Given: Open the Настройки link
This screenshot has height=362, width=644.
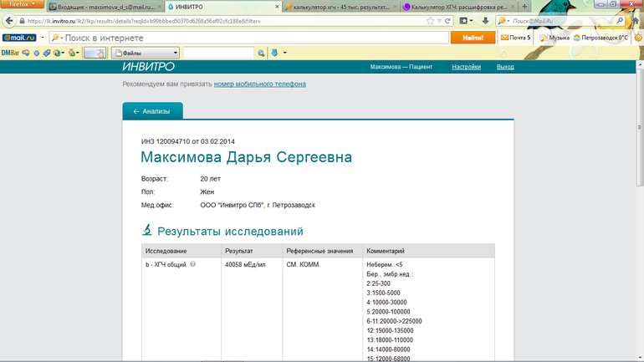Looking at the screenshot, I should tap(466, 67).
